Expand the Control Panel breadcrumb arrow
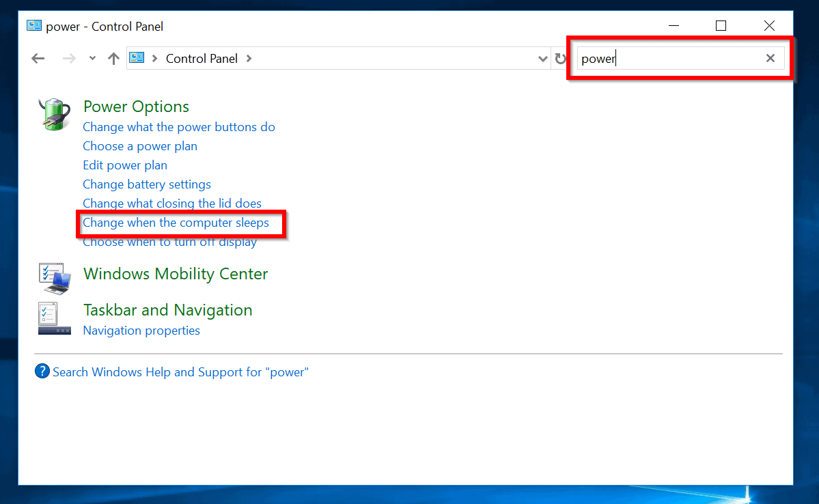Viewport: 819px width, 504px height. pos(249,58)
